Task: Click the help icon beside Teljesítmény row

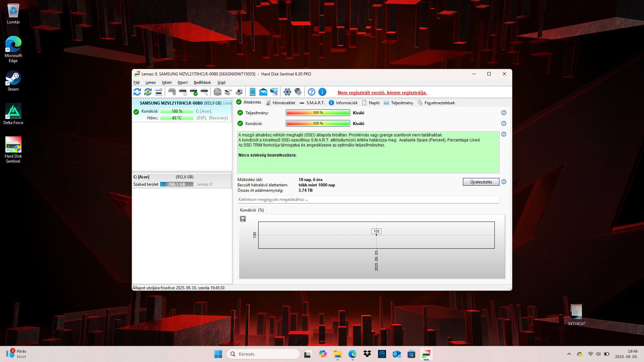Action: click(503, 113)
